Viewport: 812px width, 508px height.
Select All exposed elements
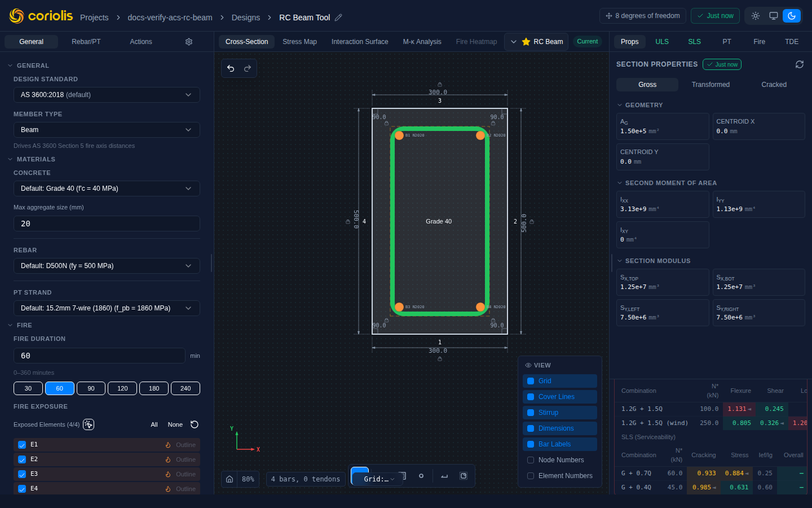(154, 424)
